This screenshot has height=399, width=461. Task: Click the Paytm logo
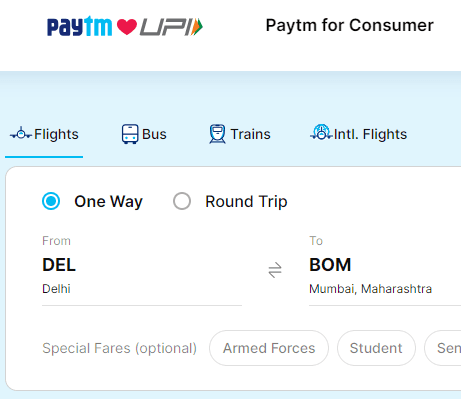[79, 26]
